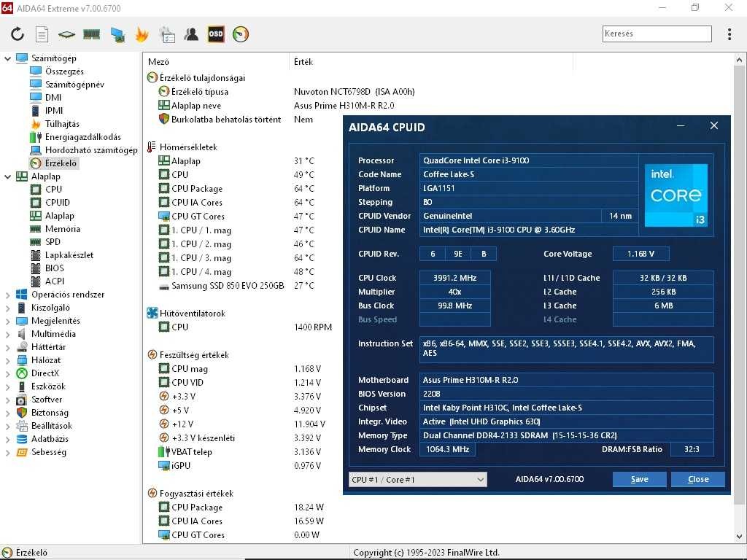
Task: Collapse the Számítógép tree node
Action: [x=7, y=58]
